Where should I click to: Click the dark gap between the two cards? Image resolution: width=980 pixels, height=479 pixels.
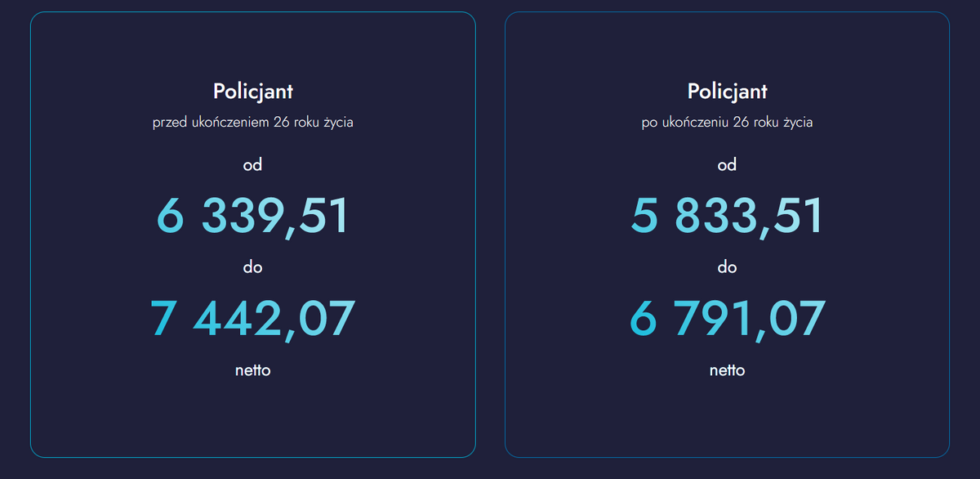tap(490, 237)
